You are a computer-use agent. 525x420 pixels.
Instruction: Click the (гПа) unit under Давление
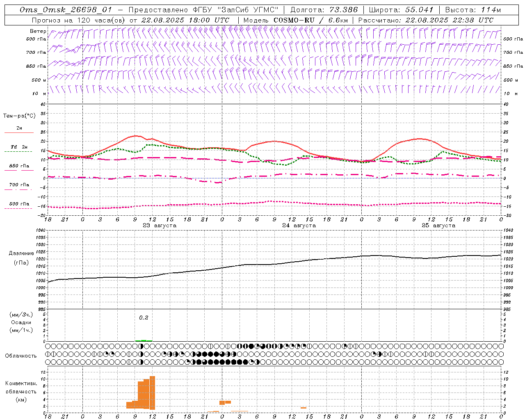[21, 263]
